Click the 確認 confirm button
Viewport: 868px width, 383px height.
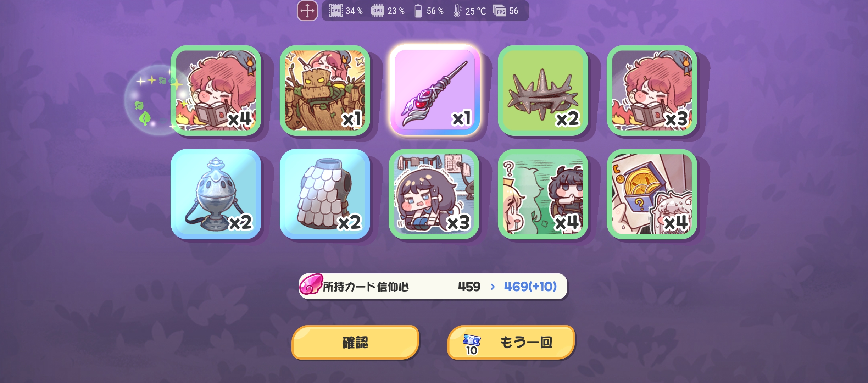point(355,343)
